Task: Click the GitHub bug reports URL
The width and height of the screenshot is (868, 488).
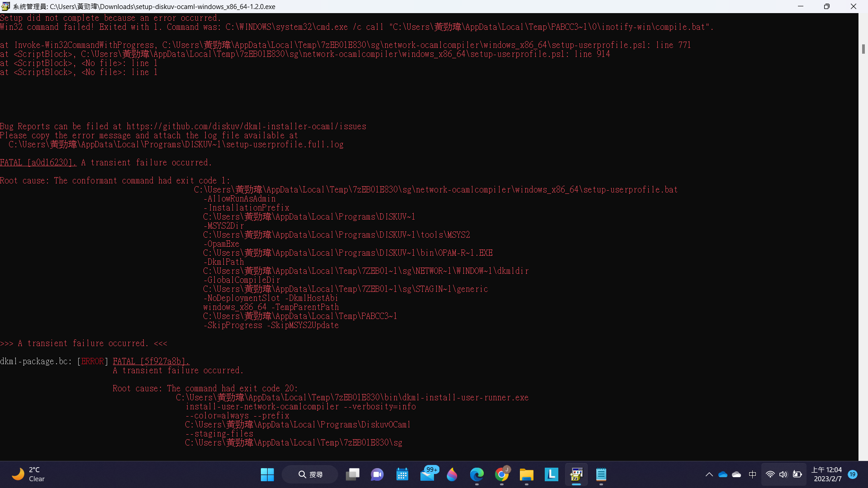Action: pos(246,126)
